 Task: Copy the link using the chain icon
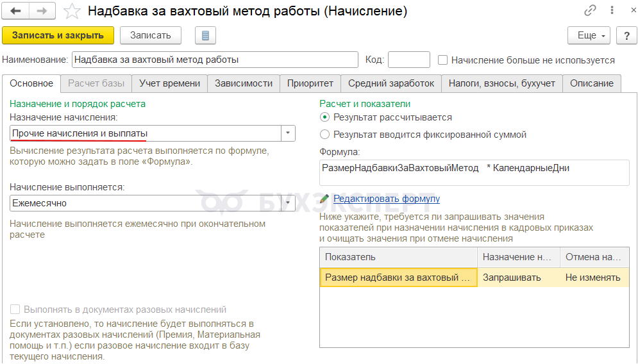coord(589,12)
